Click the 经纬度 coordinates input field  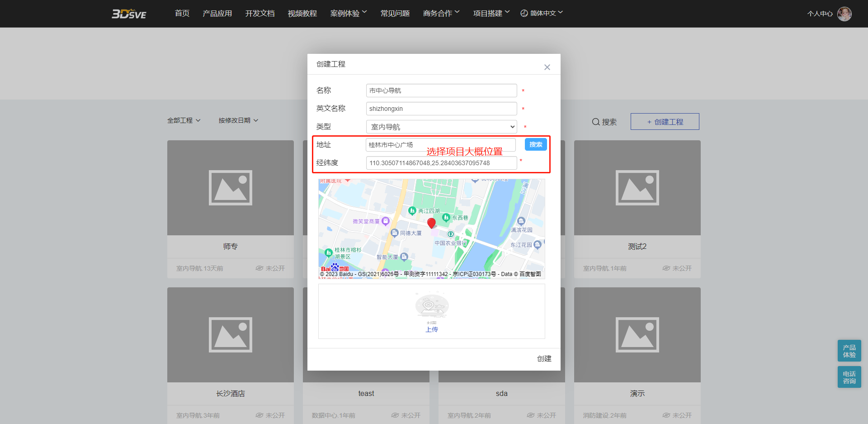[x=441, y=163]
